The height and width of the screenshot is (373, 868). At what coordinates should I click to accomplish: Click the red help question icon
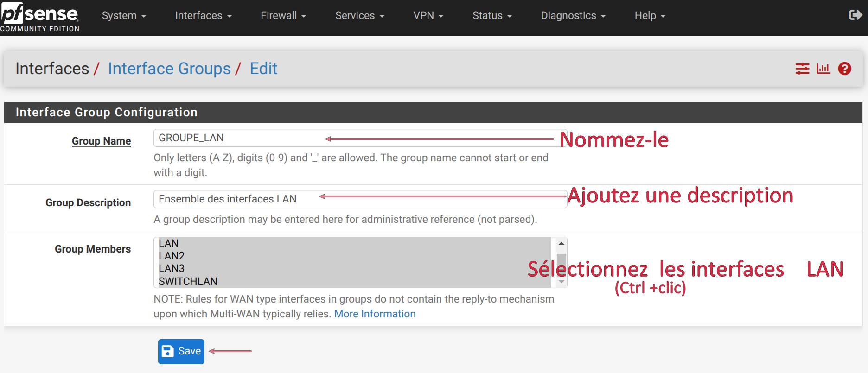click(x=844, y=69)
